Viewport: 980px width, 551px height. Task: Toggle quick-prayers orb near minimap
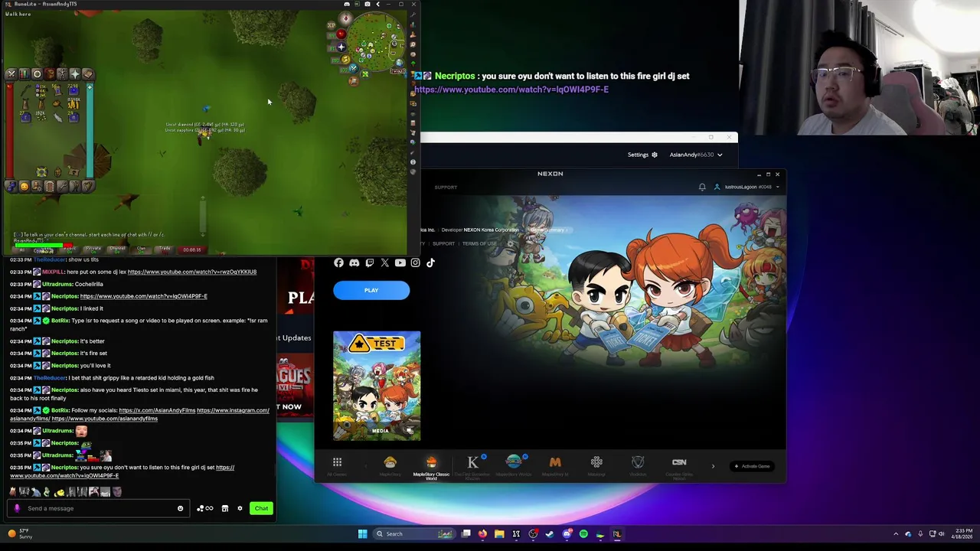point(341,47)
